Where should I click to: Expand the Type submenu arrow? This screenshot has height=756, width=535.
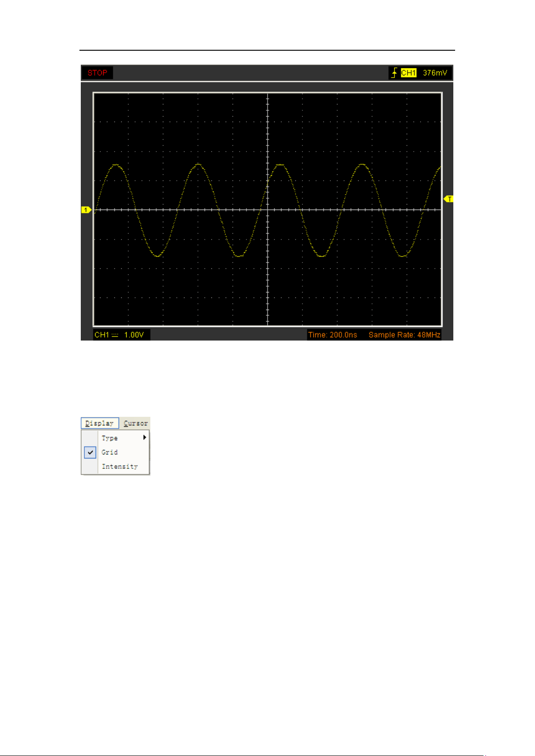tap(145, 437)
